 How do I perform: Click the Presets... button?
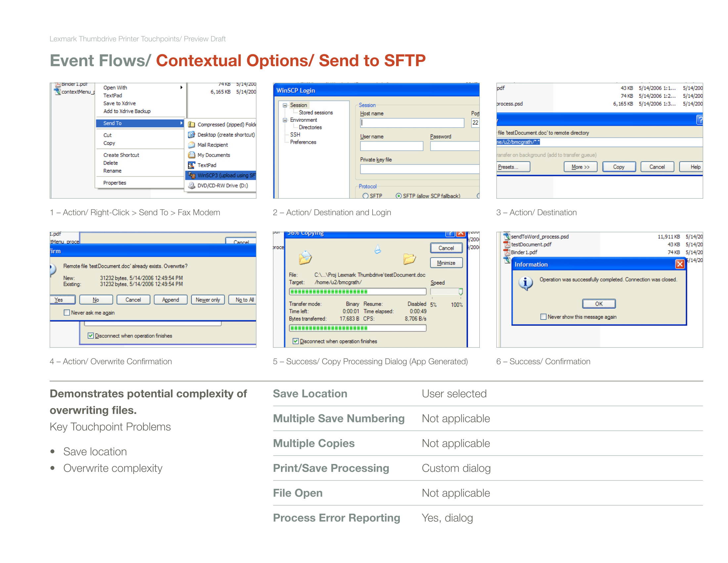click(x=513, y=167)
